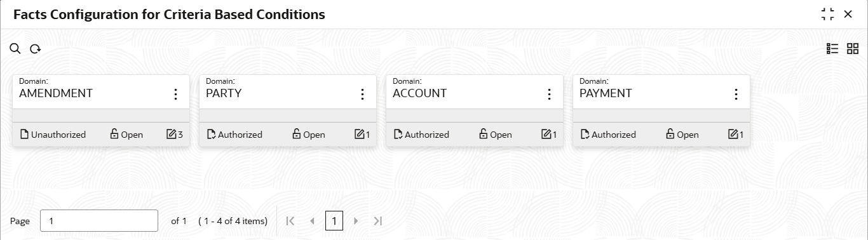Screen dimensions: 868x240
Task: Click the search magnifier icon
Action: (x=15, y=49)
